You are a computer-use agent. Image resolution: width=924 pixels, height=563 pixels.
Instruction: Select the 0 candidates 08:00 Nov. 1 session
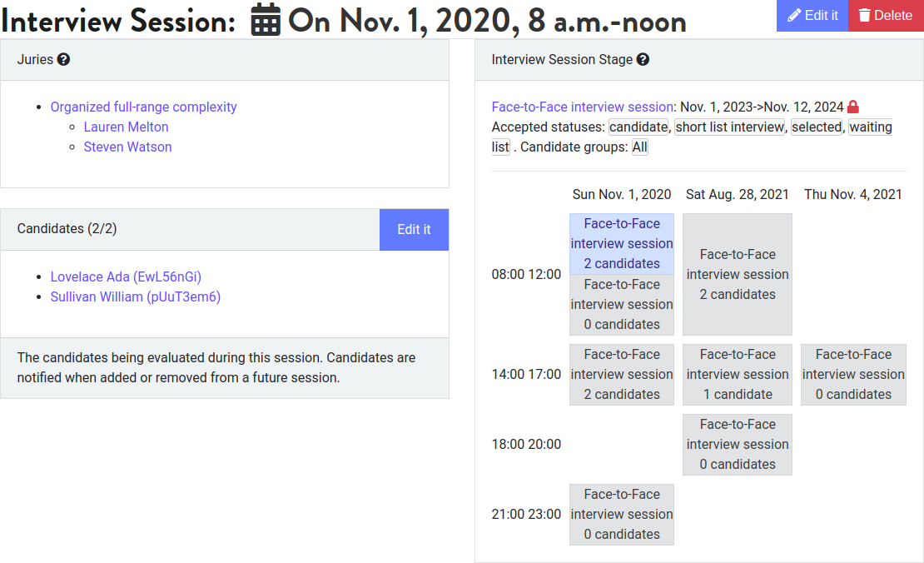coord(622,304)
